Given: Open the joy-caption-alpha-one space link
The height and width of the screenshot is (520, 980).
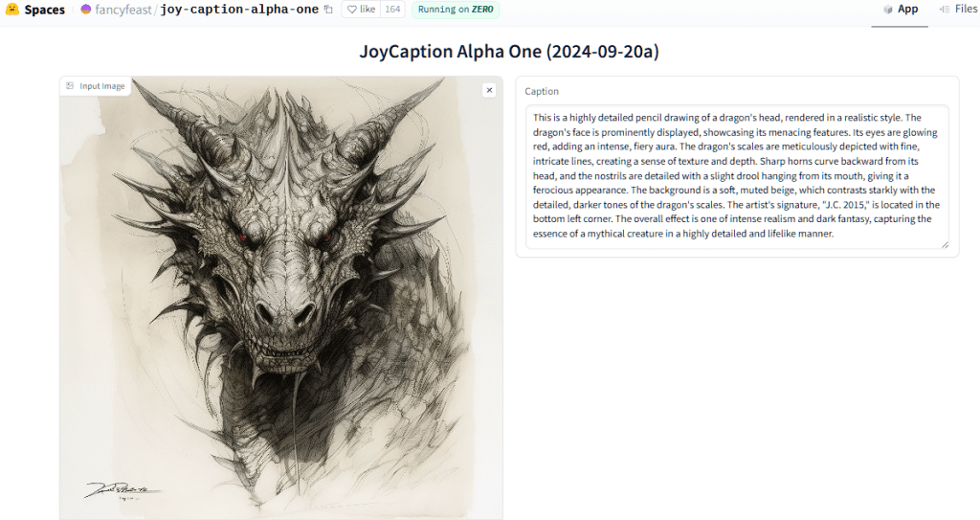Looking at the screenshot, I should [x=239, y=10].
